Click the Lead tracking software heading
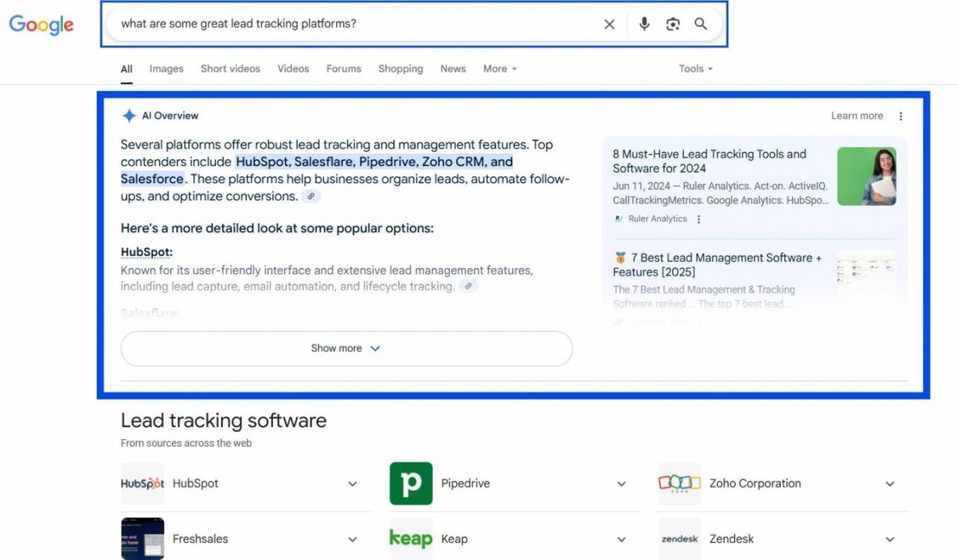The image size is (957, 560). click(x=224, y=421)
